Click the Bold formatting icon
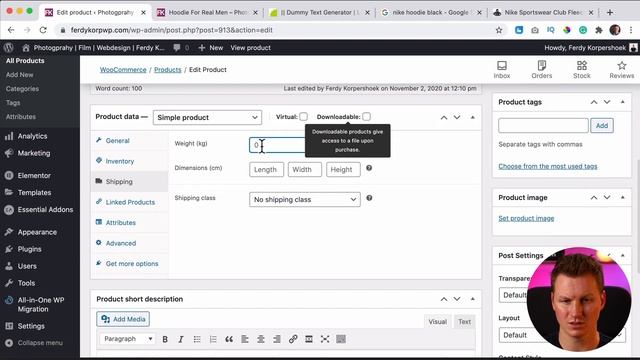The height and width of the screenshot is (360, 640). point(165,339)
